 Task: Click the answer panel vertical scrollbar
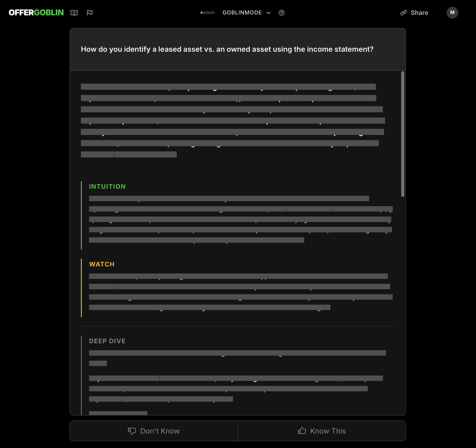tap(403, 134)
